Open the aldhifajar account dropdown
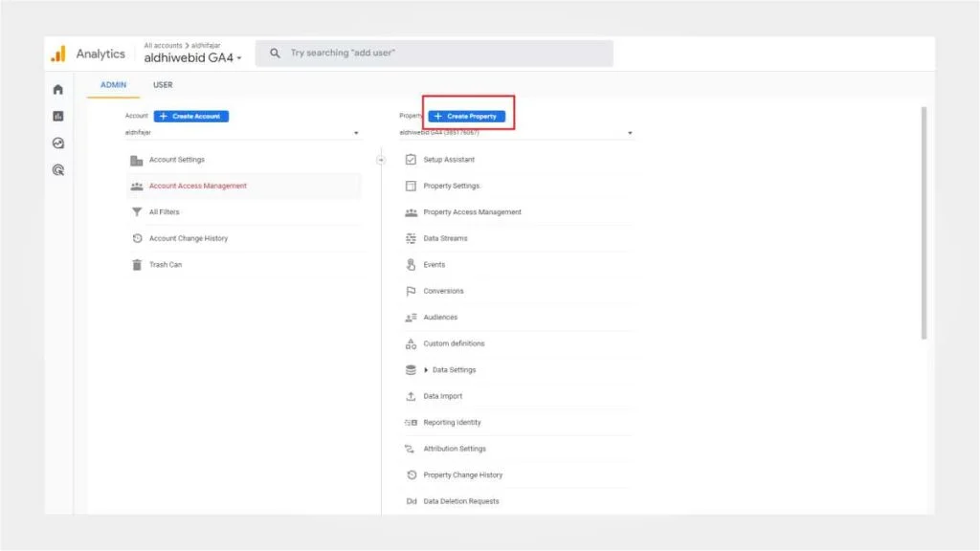980x551 pixels. tap(242, 132)
